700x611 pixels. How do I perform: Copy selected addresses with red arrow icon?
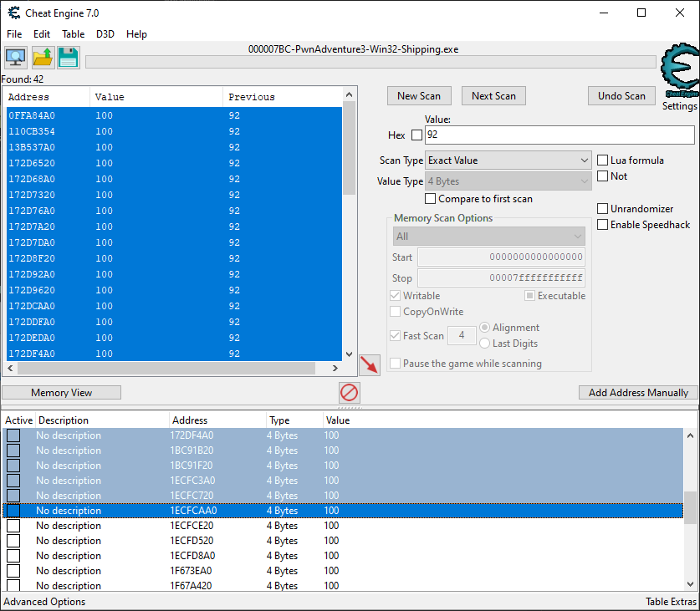pos(370,365)
